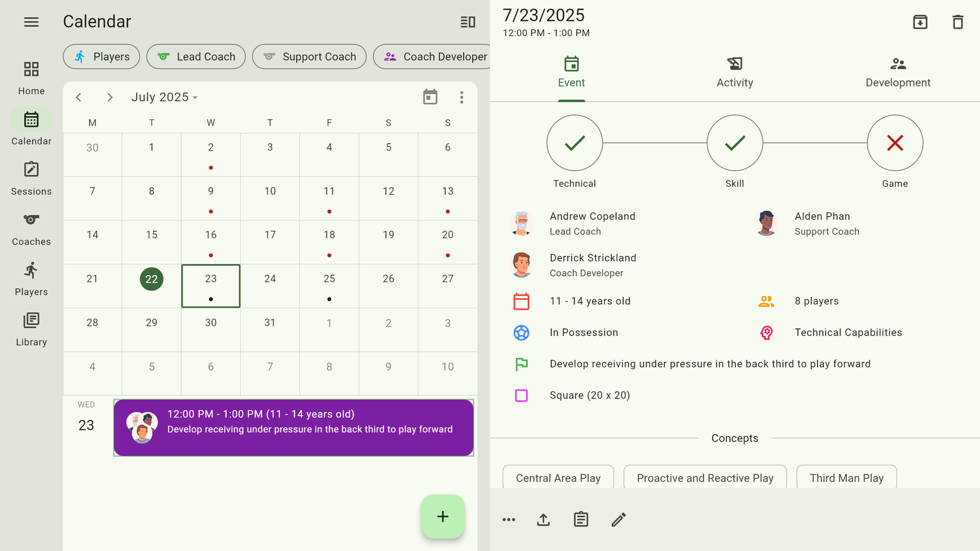Open more actions ellipsis in bottom bar
Image resolution: width=980 pixels, height=551 pixels.
pos(508,520)
